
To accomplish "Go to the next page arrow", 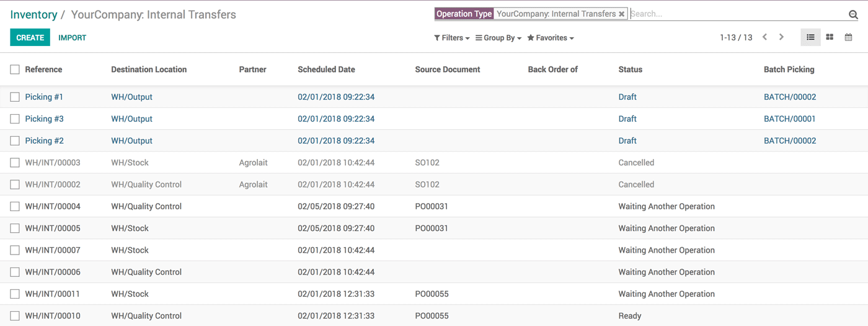I will pyautogui.click(x=781, y=37).
